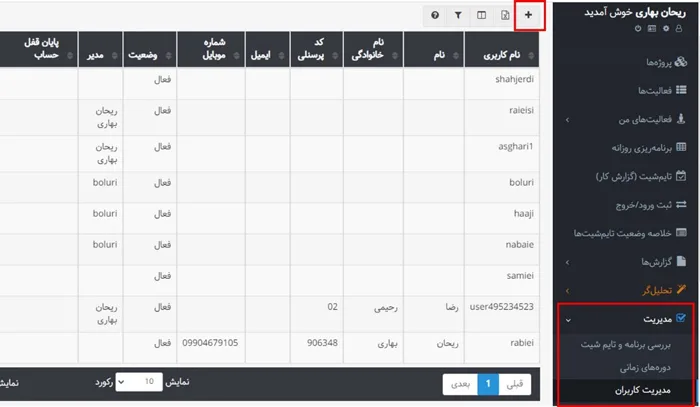Go to previous page with قبلی button
The height and width of the screenshot is (407, 700).
515,384
